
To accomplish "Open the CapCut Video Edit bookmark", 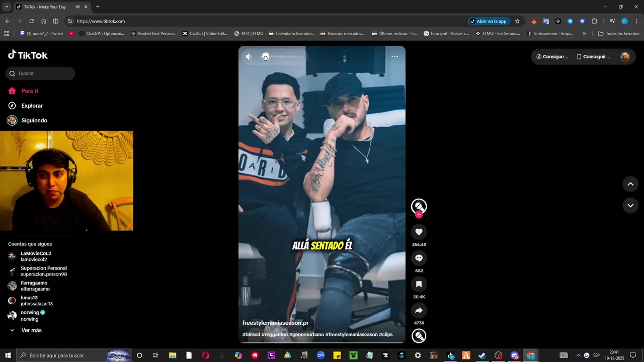I will click(x=205, y=34).
